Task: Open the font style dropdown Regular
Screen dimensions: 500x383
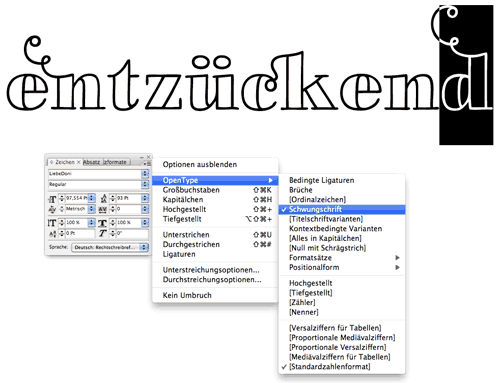Action: [145, 184]
